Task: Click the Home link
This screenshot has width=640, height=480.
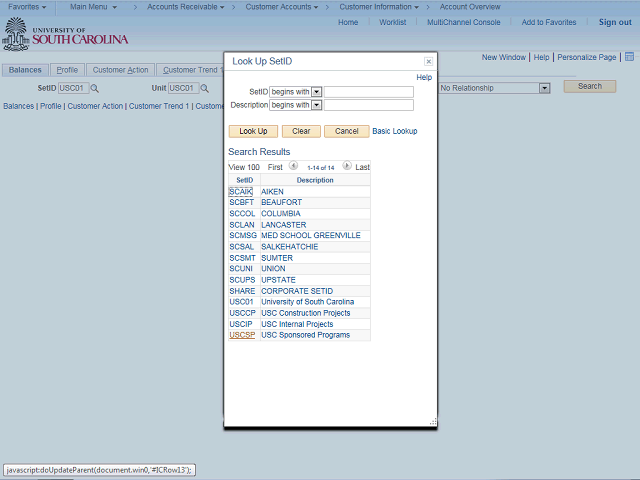Action: click(x=348, y=22)
